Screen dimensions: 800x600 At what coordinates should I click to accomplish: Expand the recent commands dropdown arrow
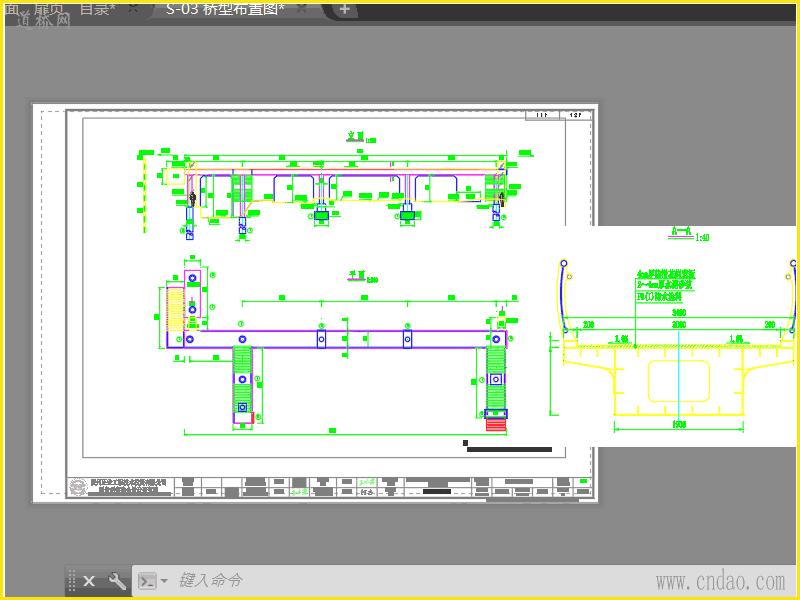[x=164, y=581]
